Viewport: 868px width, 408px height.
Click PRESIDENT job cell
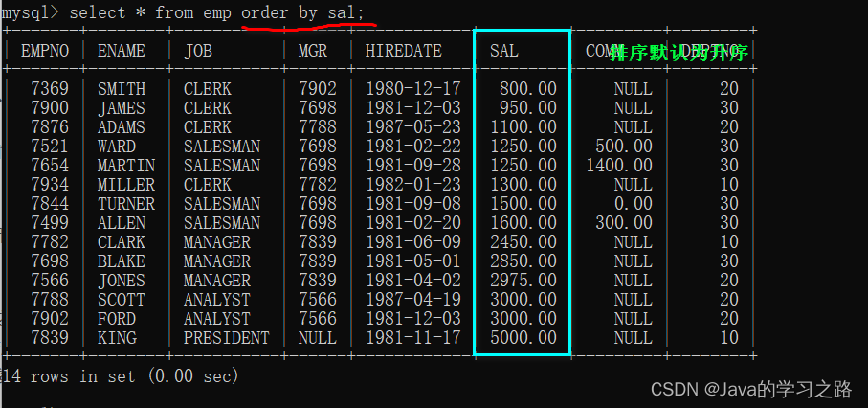click(x=227, y=337)
